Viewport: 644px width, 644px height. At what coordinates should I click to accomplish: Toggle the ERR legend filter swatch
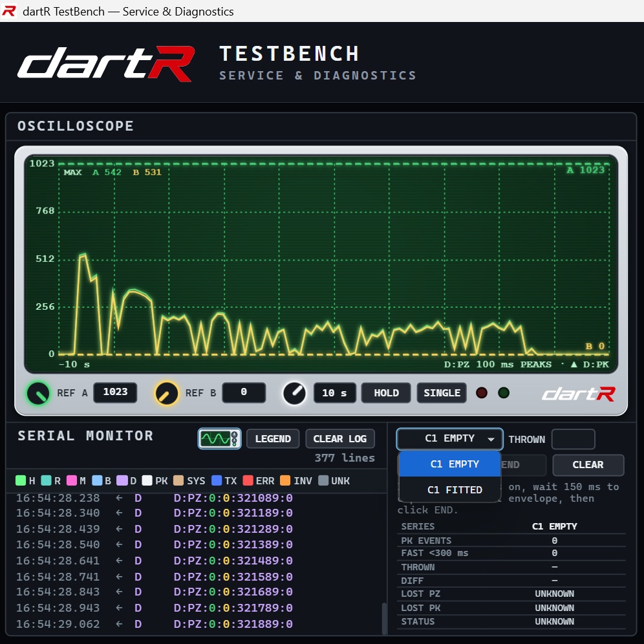248,480
